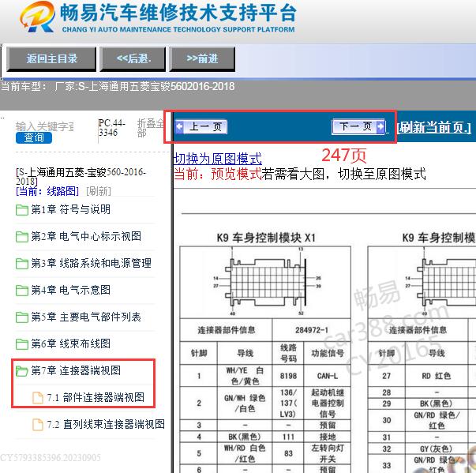Open 7.2 直列线束连接器端视图 document
The height and width of the screenshot is (473, 476).
click(106, 424)
